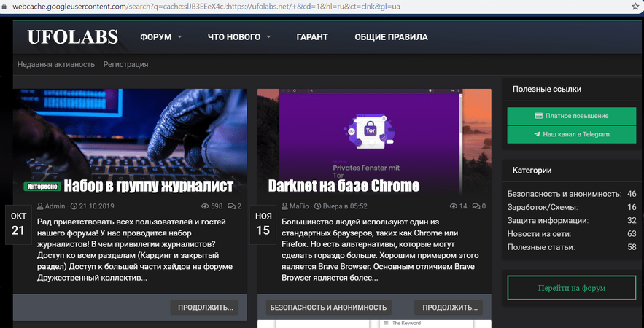Click the Перейти на форум button

coord(572,288)
